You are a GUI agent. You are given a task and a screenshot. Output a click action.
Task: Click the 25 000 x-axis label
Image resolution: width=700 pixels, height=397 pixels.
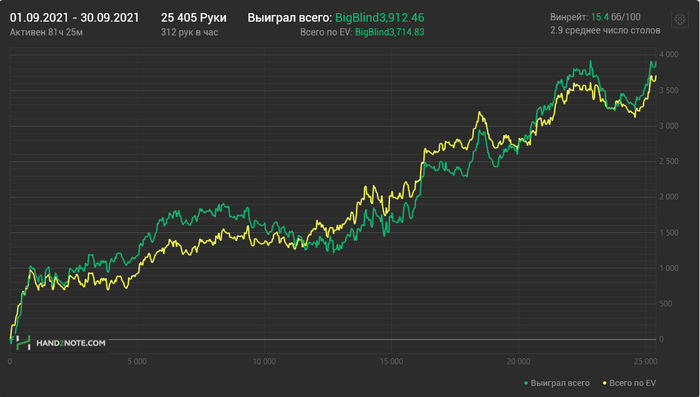[x=646, y=361]
